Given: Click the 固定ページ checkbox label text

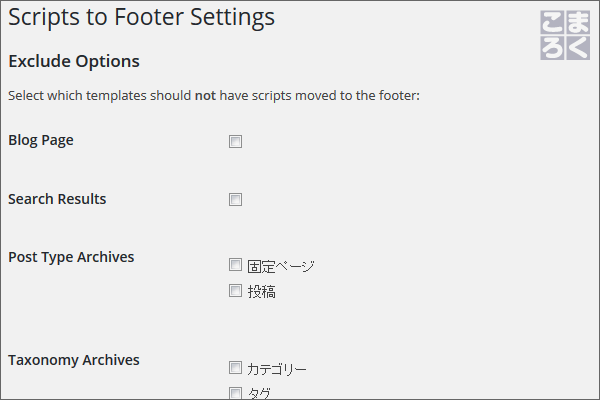Looking at the screenshot, I should click(281, 266).
